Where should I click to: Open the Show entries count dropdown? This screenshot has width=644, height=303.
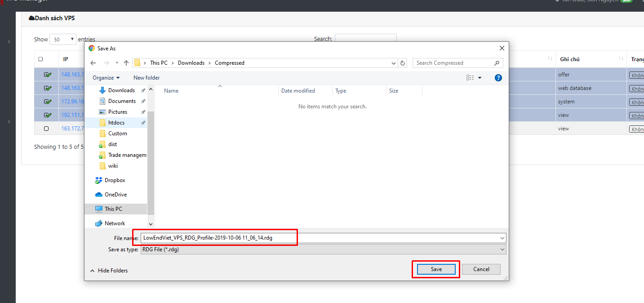tap(62, 40)
